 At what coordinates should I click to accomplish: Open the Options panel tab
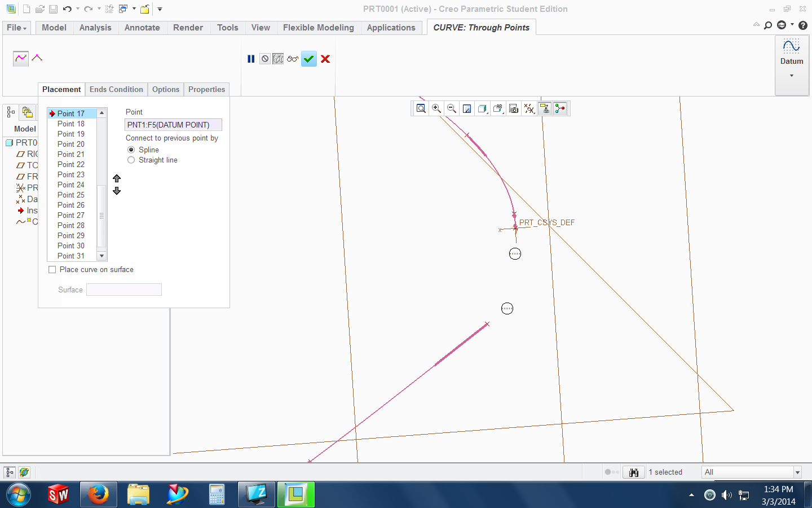click(x=166, y=89)
